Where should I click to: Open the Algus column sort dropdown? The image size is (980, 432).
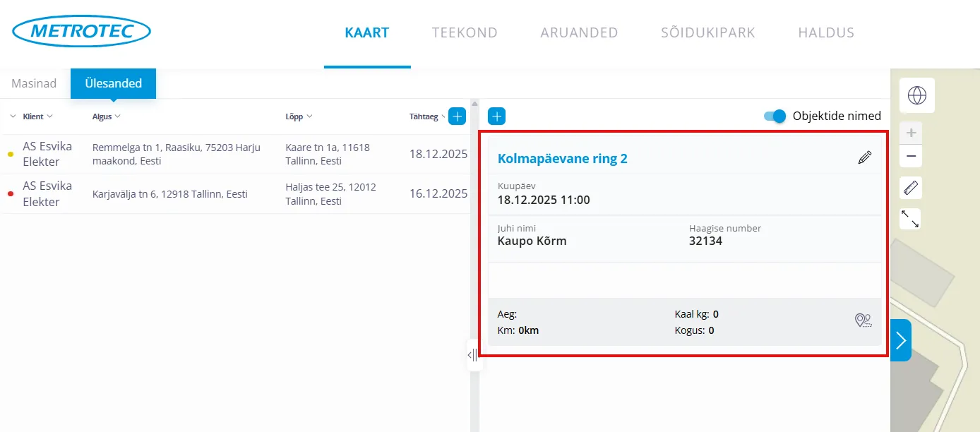107,116
